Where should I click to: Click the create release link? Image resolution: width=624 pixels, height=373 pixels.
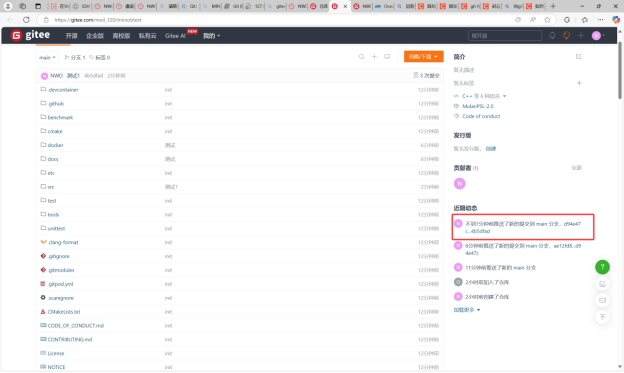point(491,148)
